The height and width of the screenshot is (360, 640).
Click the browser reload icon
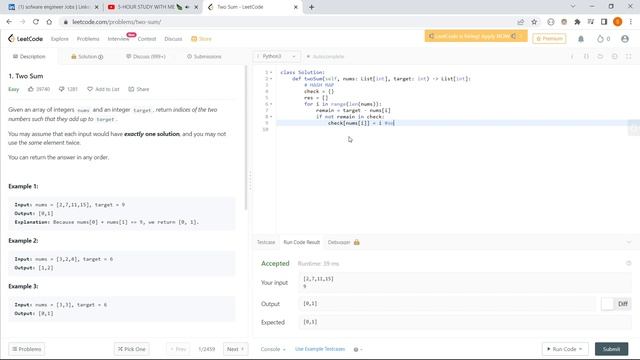[x=36, y=22]
